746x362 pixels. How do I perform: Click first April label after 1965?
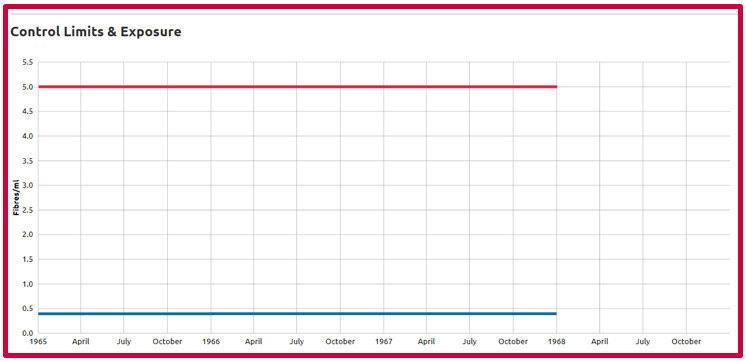[x=80, y=342]
